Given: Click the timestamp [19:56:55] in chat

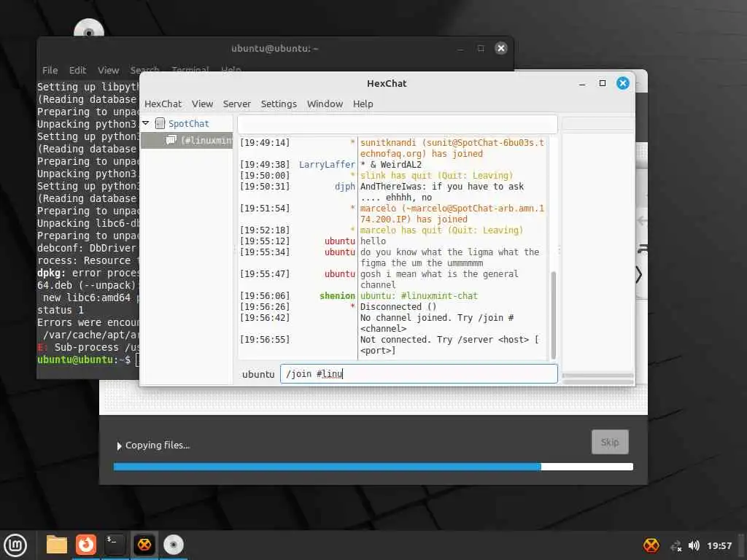Looking at the screenshot, I should coord(264,340).
